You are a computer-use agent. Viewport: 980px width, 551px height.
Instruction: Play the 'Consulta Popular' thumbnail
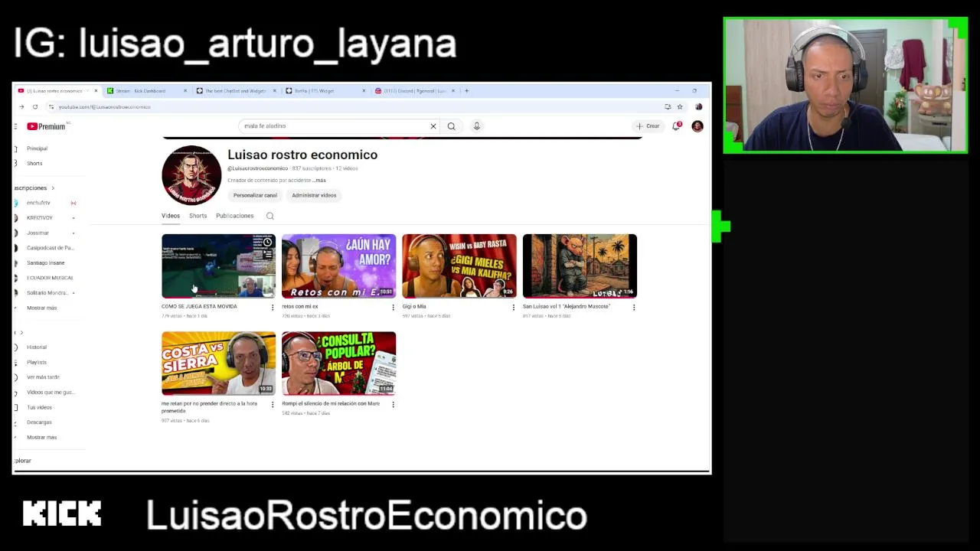coord(338,364)
